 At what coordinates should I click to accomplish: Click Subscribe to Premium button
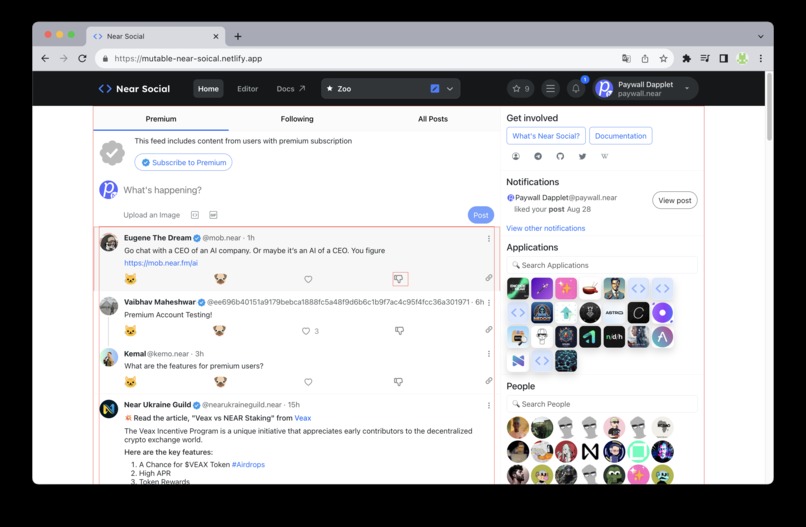click(184, 162)
